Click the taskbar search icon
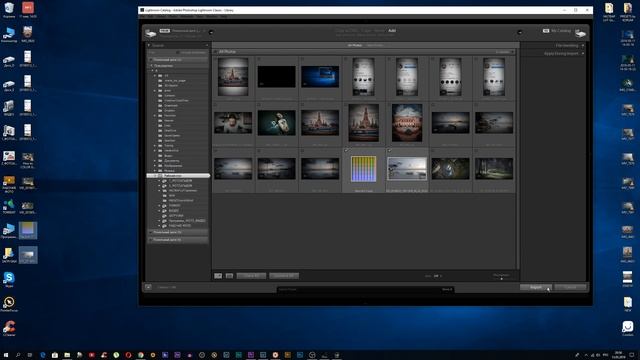 [18, 355]
